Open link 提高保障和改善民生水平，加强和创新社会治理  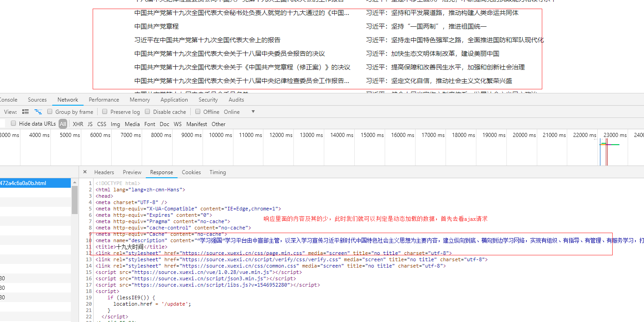pyautogui.click(x=446, y=67)
